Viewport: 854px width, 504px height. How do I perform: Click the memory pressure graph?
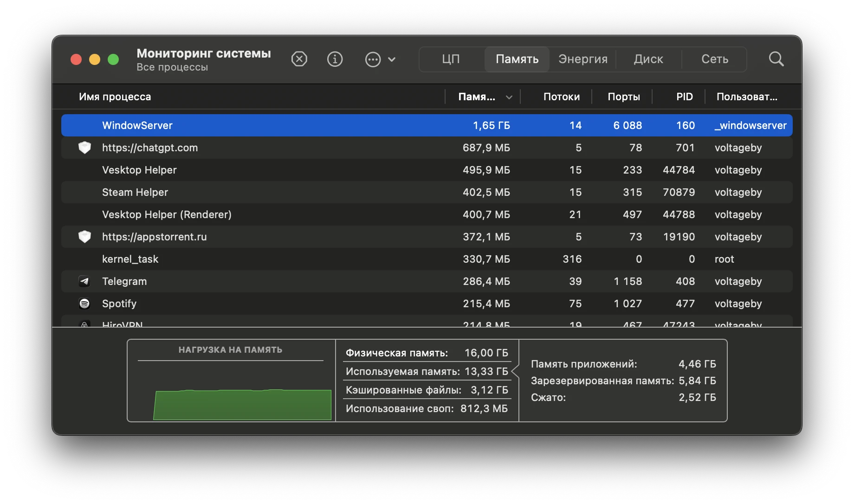click(x=242, y=405)
